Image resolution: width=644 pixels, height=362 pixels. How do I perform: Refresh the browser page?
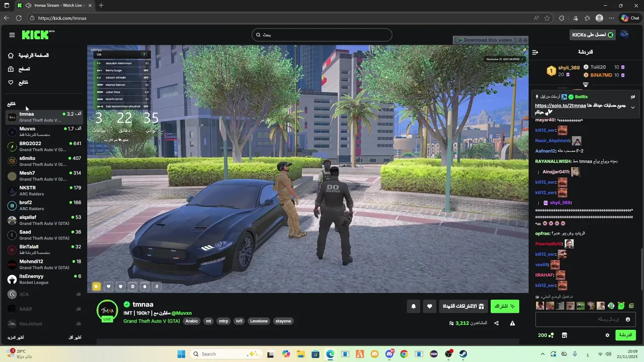pyautogui.click(x=19, y=18)
